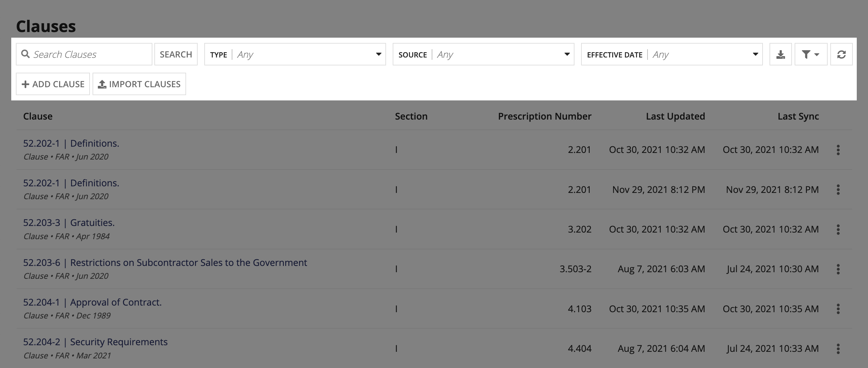Click Last Sync 'Jul 24, 2021 10:30 AM'

click(x=772, y=269)
